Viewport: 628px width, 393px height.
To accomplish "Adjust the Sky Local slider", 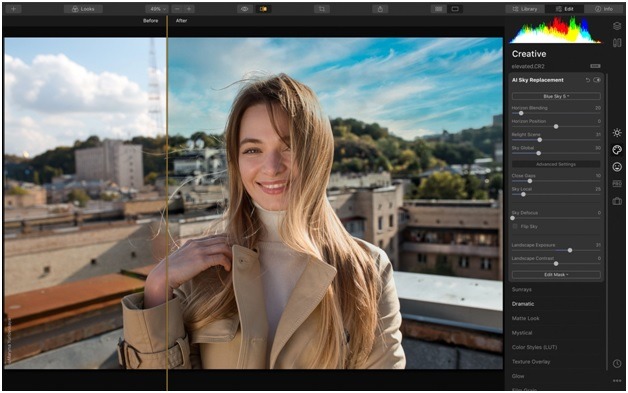I will click(523, 194).
